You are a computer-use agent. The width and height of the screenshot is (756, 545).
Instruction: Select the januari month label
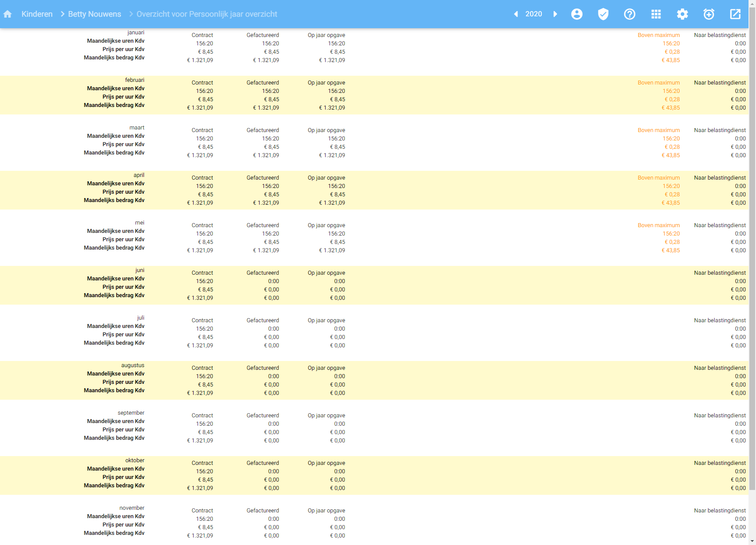pyautogui.click(x=136, y=33)
